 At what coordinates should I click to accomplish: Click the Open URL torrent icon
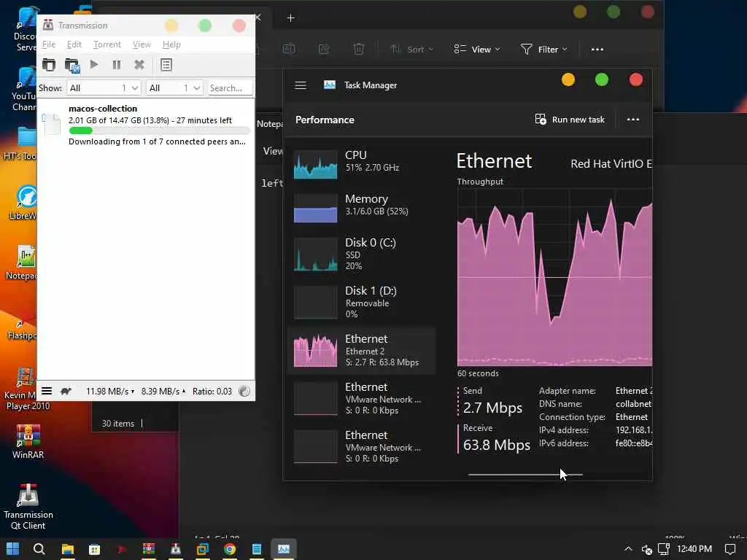pos(72,65)
